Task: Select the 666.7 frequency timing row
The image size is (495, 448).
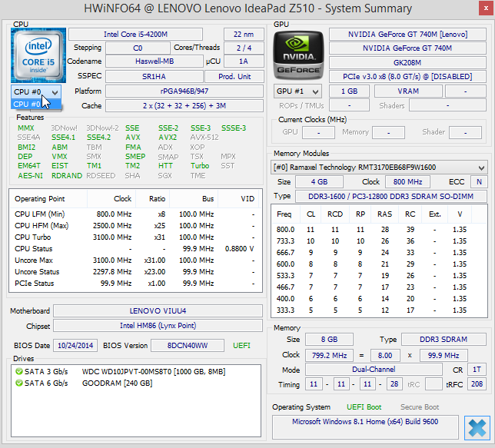Action: (x=379, y=253)
